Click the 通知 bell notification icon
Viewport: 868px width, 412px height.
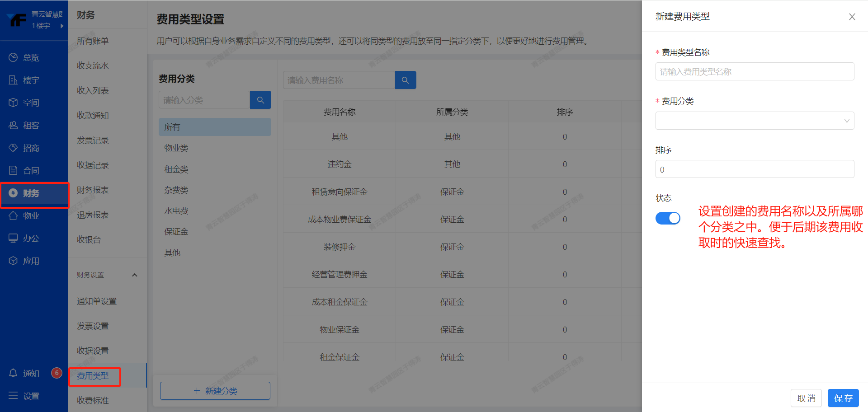pos(13,373)
